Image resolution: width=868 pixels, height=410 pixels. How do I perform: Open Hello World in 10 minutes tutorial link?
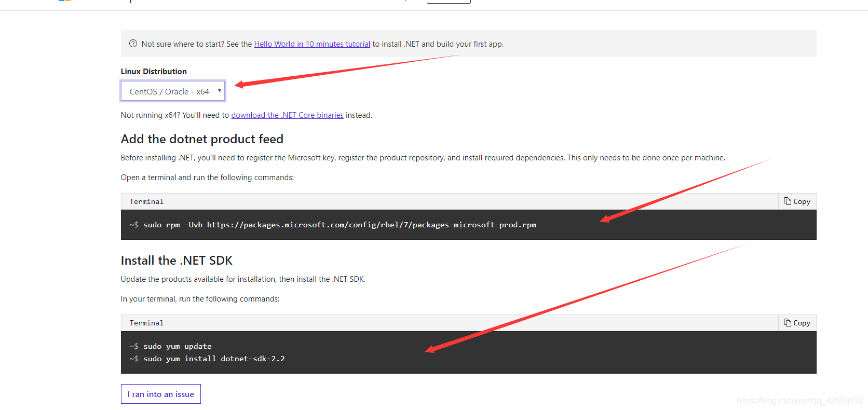(x=312, y=44)
